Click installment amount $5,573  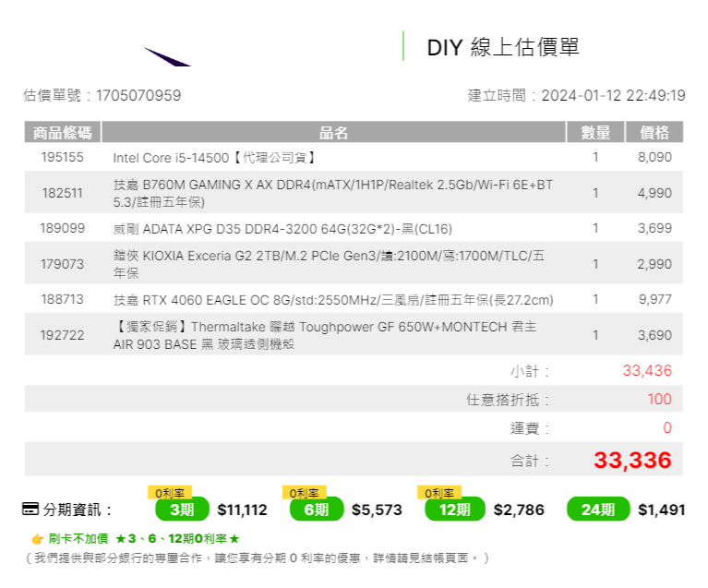coord(377,510)
